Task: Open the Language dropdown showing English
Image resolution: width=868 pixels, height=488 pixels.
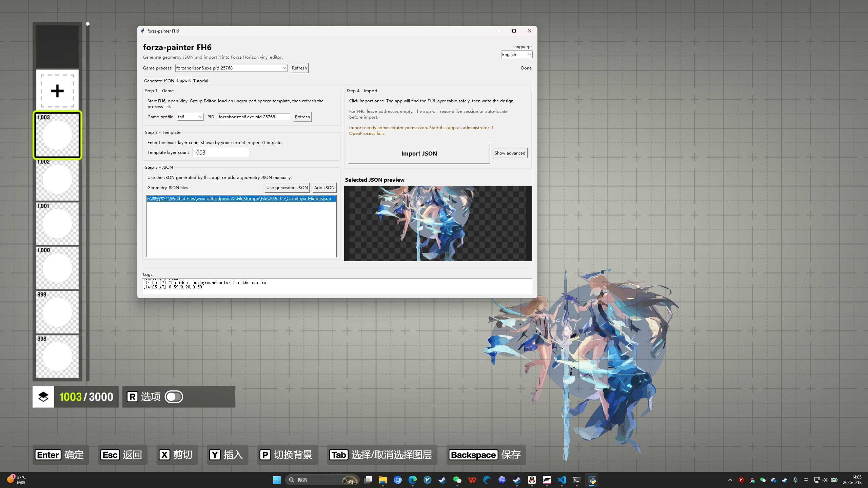Action: 516,55
